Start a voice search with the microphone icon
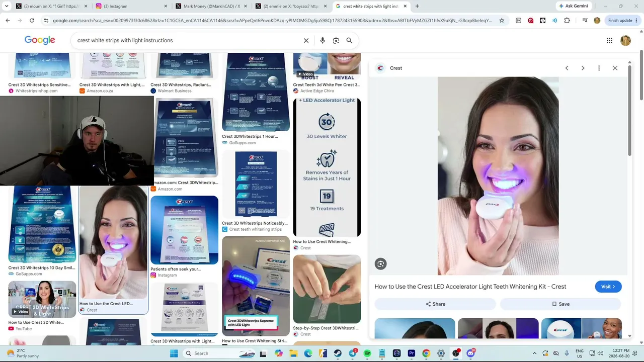Screen dimensions: 644x362 coord(323,40)
